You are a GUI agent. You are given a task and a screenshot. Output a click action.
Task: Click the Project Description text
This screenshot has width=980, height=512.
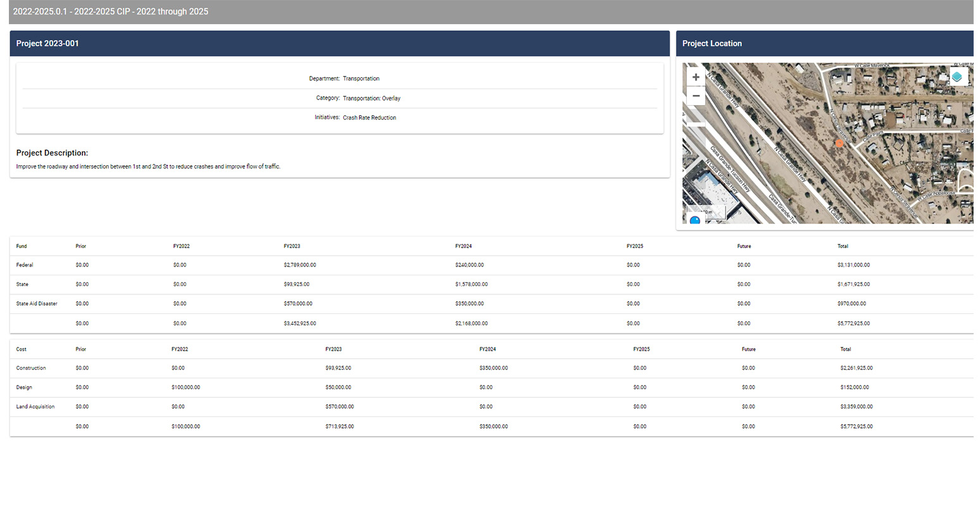148,166
